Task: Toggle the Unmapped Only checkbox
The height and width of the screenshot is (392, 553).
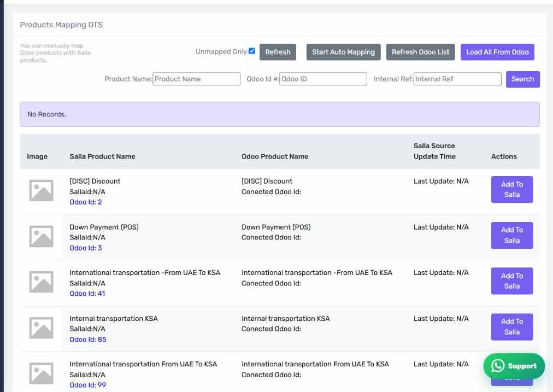Action: point(252,51)
